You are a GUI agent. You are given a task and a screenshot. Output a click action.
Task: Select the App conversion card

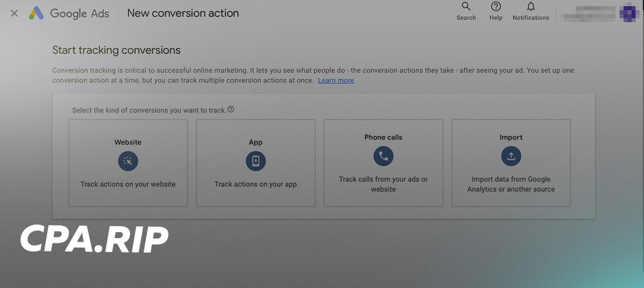click(x=256, y=163)
